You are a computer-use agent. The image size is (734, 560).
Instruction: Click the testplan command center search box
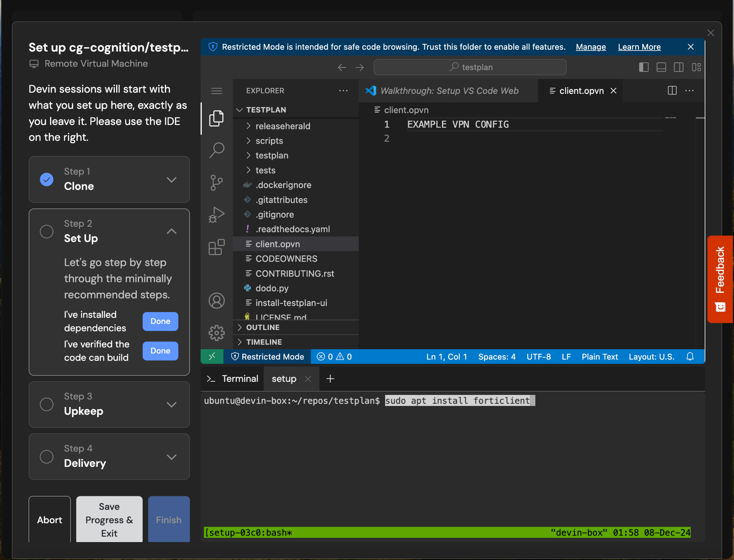click(x=470, y=67)
